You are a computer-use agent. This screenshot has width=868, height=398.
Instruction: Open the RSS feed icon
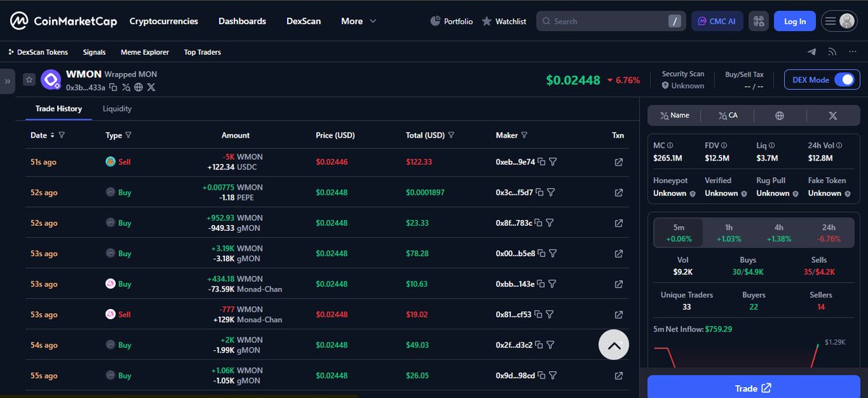[x=833, y=52]
